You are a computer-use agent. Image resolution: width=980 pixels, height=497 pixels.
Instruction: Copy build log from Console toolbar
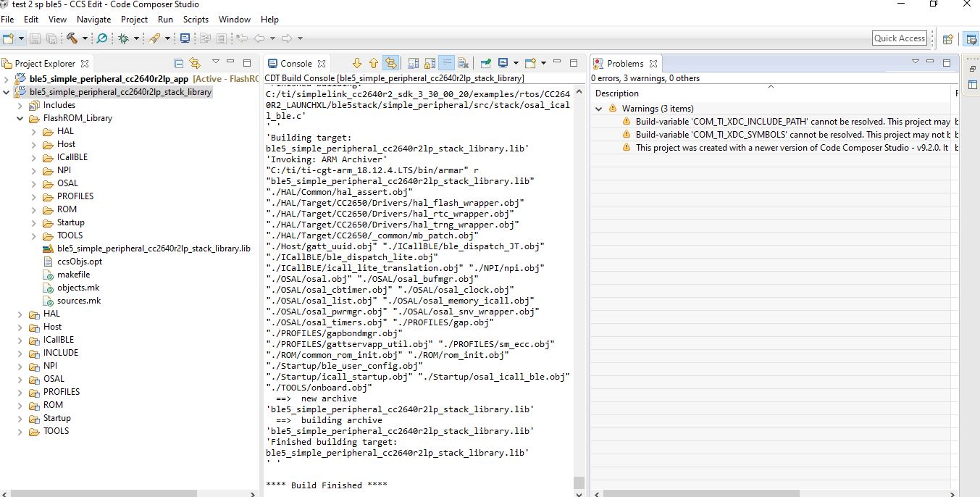tap(413, 63)
